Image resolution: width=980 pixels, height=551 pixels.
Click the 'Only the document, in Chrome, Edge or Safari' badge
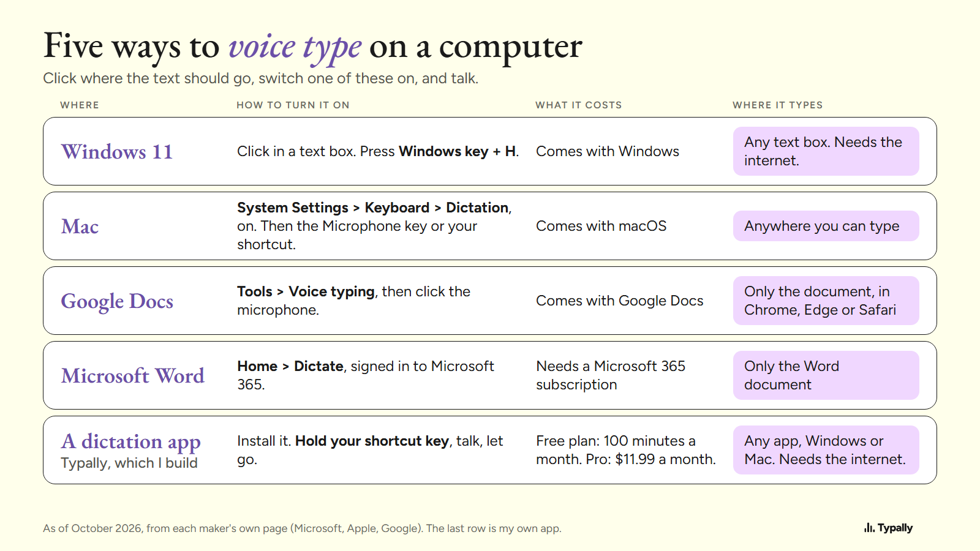[826, 301]
